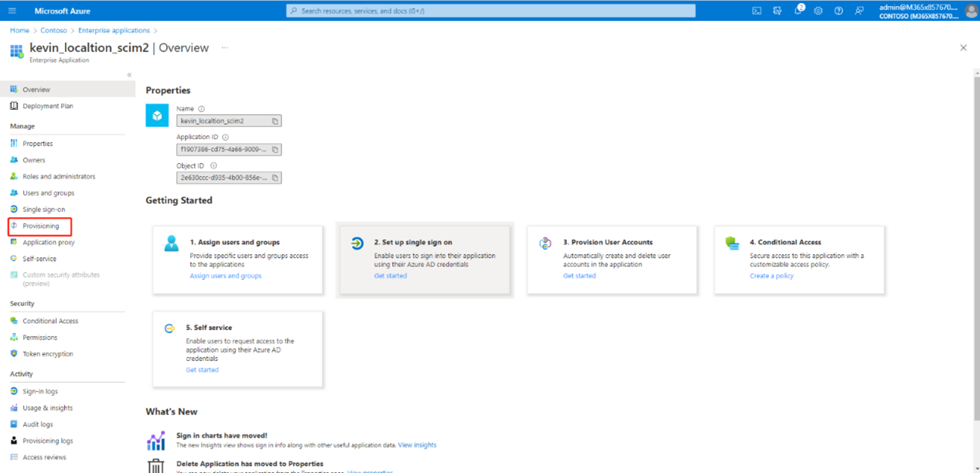Show info tooltip for Name field
Screen dimensions: 980x473
(x=201, y=109)
